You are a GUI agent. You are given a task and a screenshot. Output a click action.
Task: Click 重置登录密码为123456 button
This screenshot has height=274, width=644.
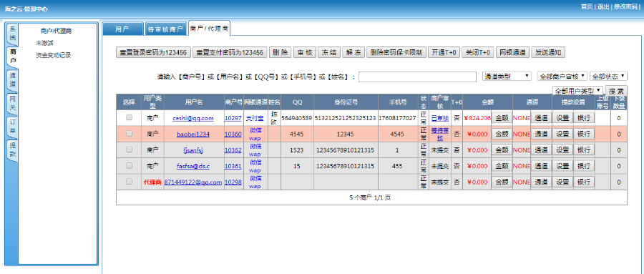tap(153, 52)
